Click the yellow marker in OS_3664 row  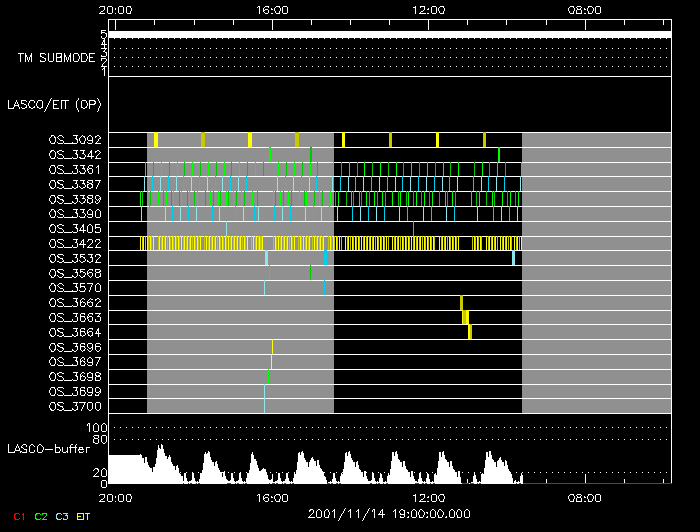470,332
